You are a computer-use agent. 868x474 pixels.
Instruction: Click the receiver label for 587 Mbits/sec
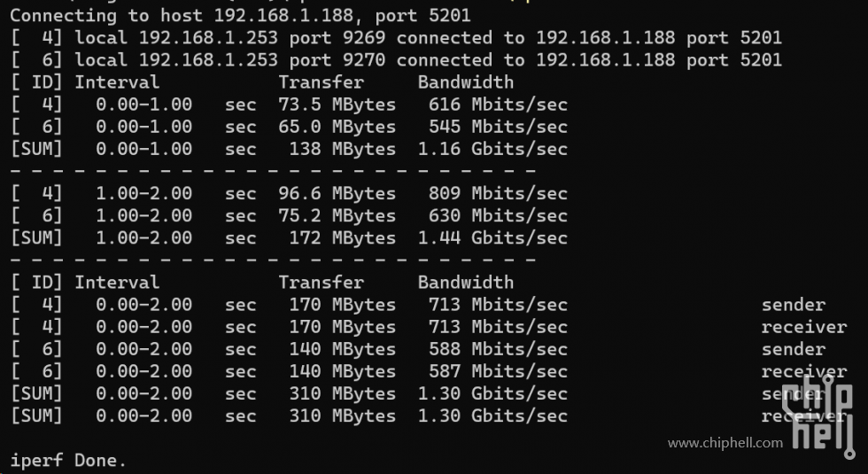tap(804, 371)
